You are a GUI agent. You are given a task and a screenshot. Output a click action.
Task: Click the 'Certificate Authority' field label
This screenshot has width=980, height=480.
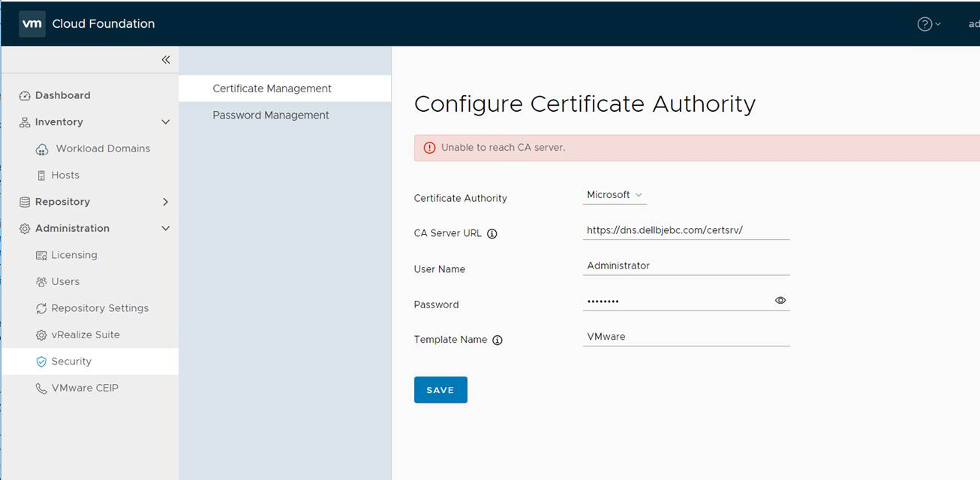click(x=460, y=198)
